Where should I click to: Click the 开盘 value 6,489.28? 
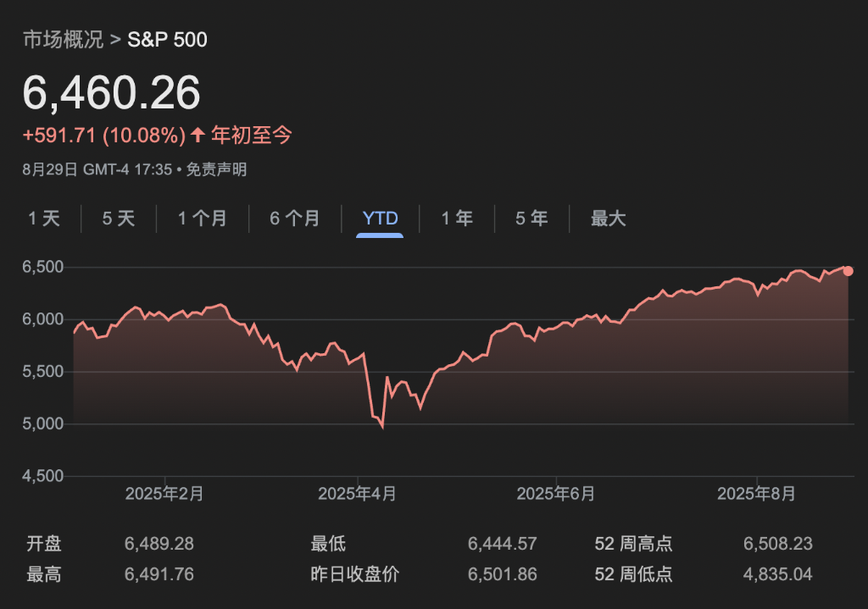(x=159, y=544)
